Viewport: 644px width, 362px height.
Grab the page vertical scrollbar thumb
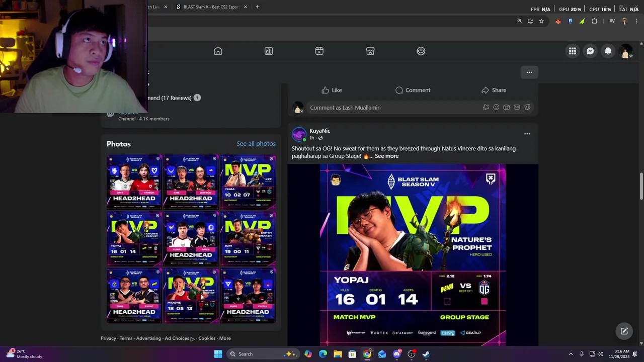(x=641, y=187)
